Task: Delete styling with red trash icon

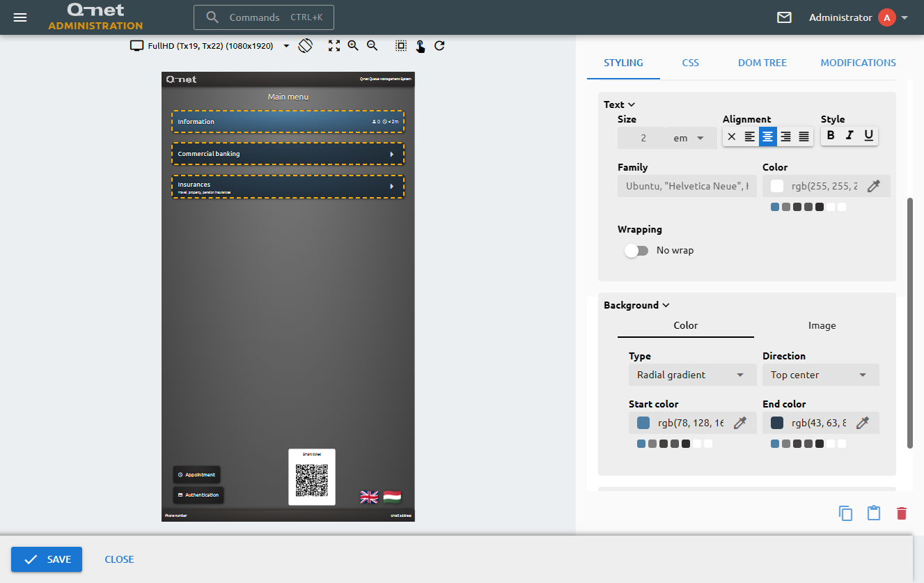Action: pos(902,513)
